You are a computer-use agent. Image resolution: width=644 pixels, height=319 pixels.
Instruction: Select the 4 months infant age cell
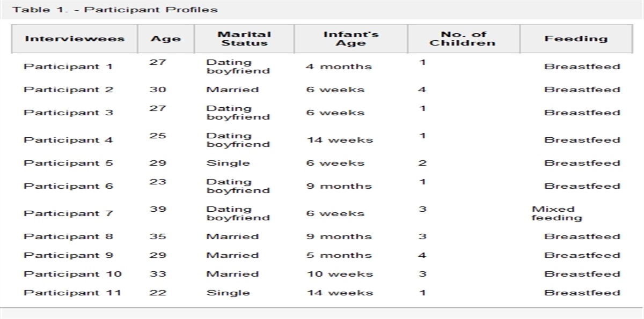click(339, 66)
